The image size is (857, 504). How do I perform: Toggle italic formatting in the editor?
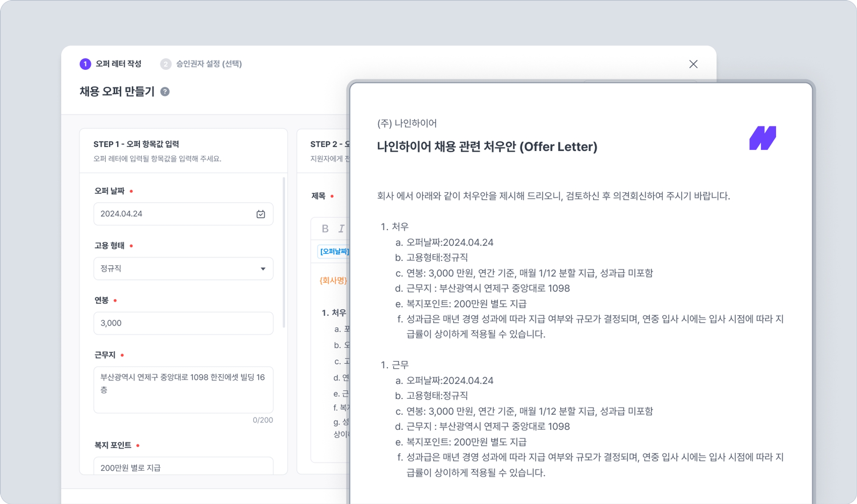341,228
